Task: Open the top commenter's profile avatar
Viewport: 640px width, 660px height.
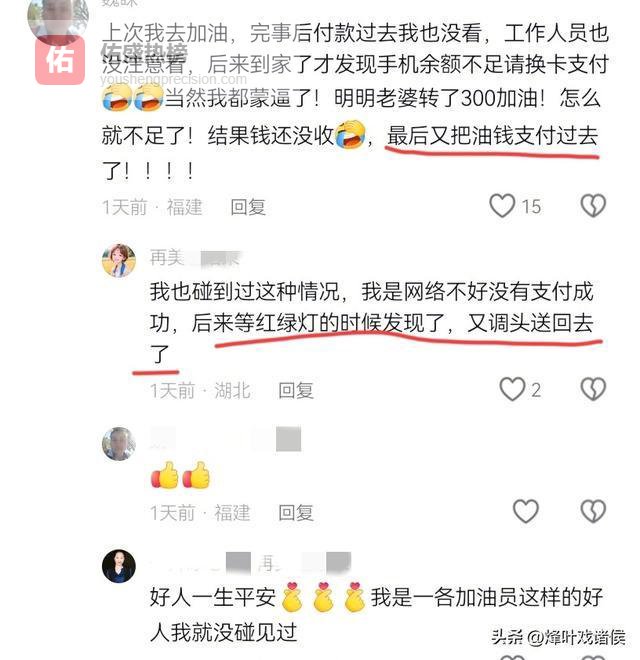Action: (x=58, y=19)
